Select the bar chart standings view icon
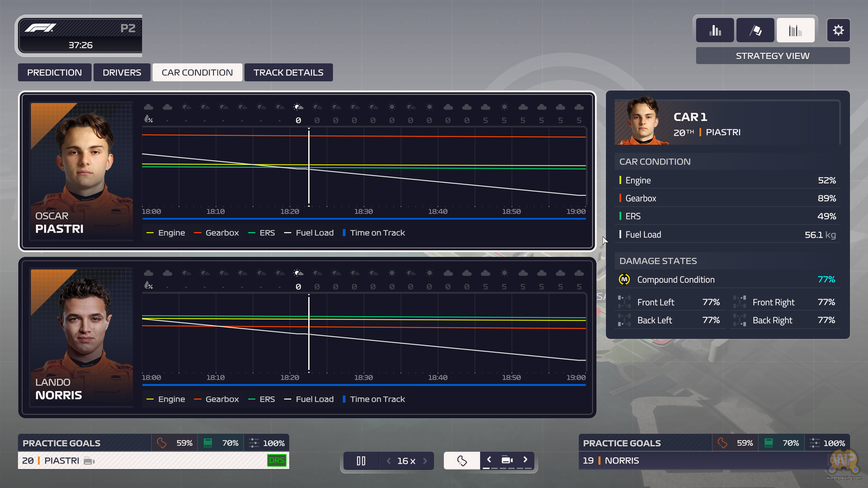Viewport: 868px width, 488px height. [x=715, y=30]
